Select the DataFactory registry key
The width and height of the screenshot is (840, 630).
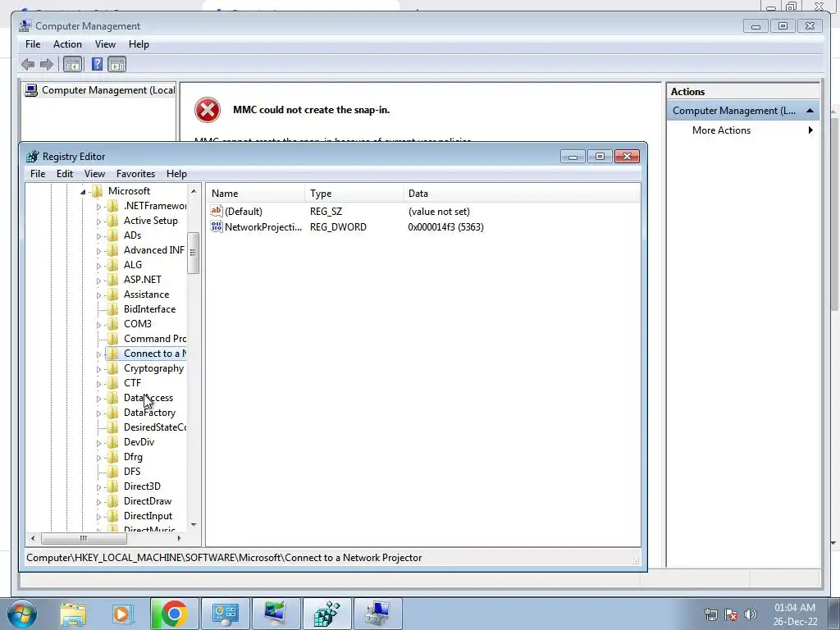tap(149, 413)
